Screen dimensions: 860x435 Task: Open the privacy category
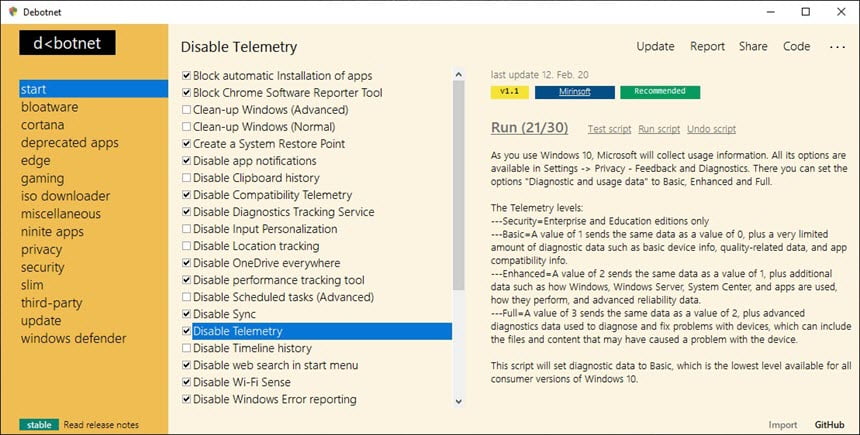[41, 250]
